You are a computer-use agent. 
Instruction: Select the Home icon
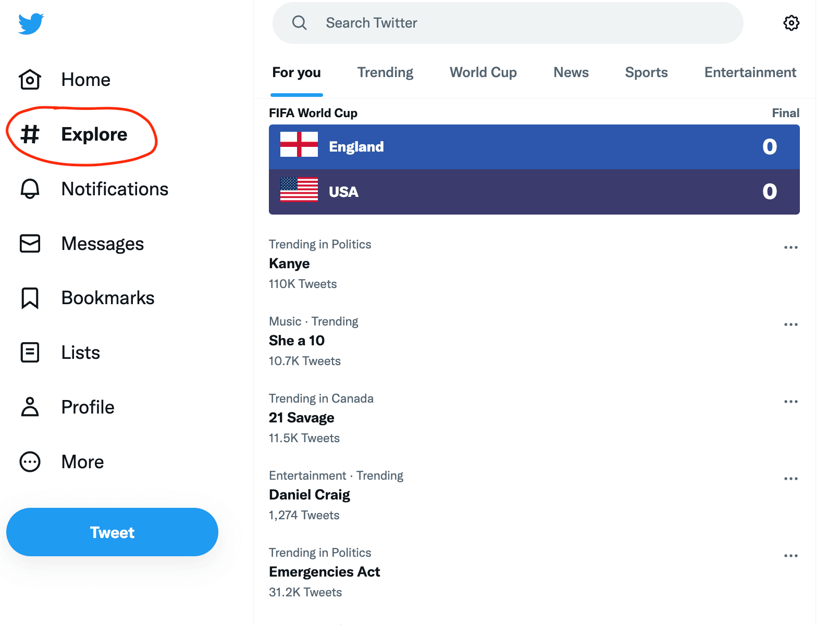(30, 79)
